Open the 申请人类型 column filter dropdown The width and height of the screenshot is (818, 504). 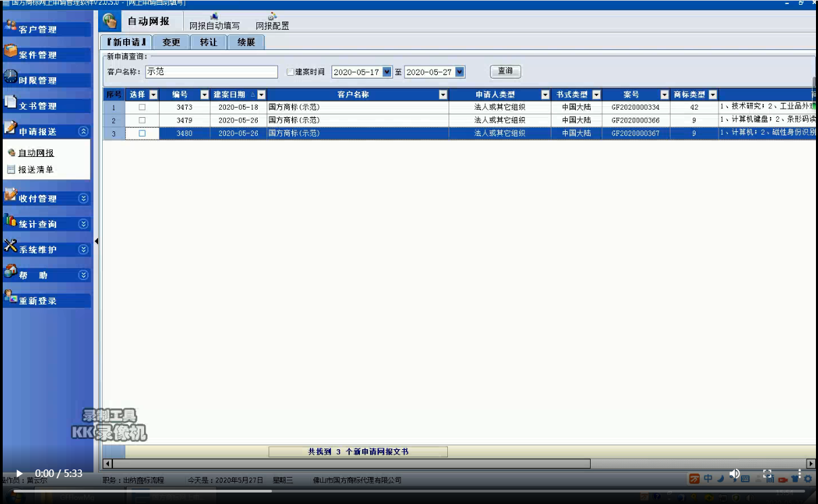(x=545, y=95)
